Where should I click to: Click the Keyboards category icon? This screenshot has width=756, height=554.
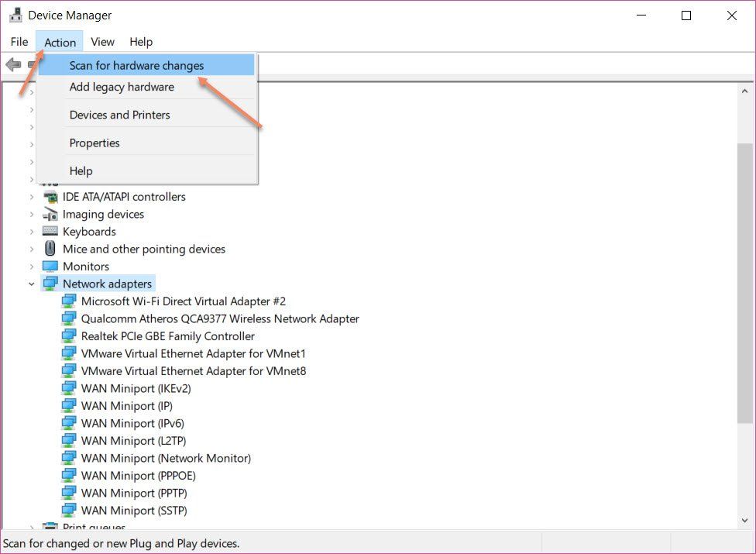50,232
